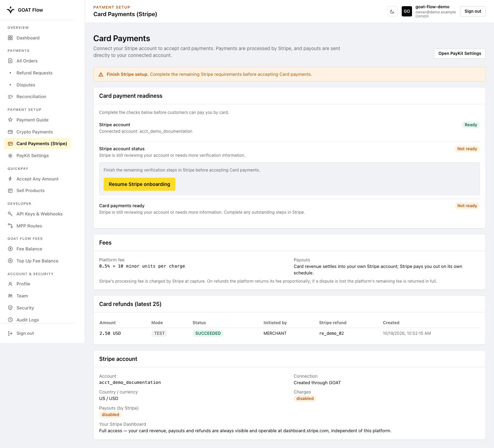Click the warning triangle in setup banner
The width and height of the screenshot is (494, 448).
(x=101, y=74)
